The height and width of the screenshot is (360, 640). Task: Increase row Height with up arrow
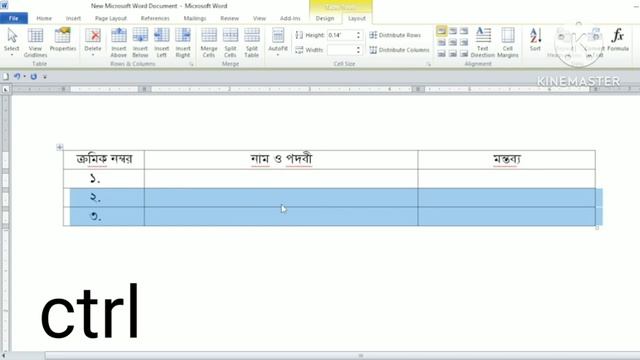(358, 33)
